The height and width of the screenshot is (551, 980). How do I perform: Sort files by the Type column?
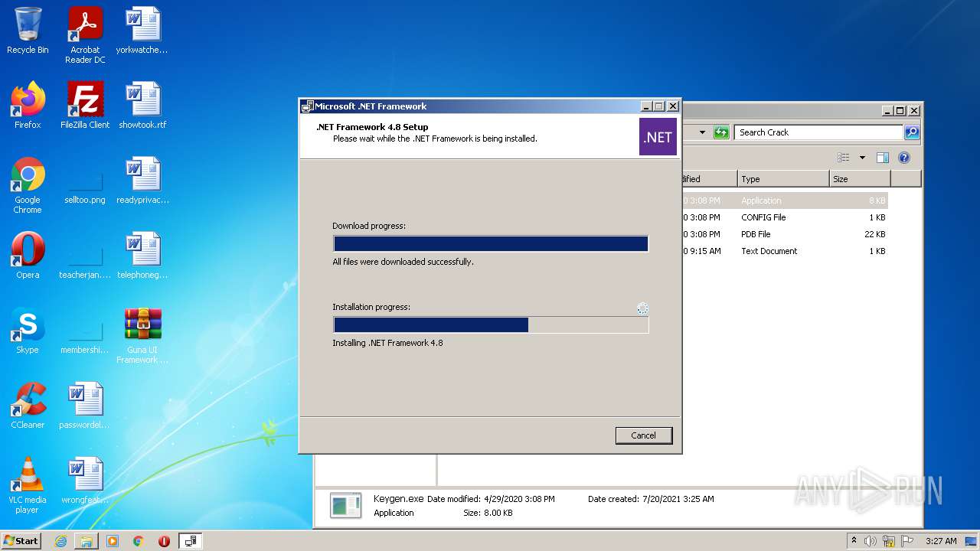pyautogui.click(x=783, y=179)
